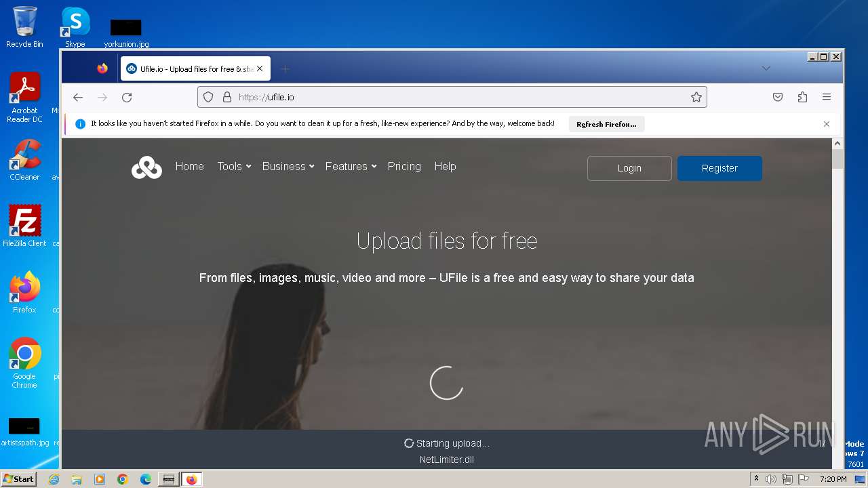
Task: Open the 7:20 PM clock
Action: [x=833, y=479]
